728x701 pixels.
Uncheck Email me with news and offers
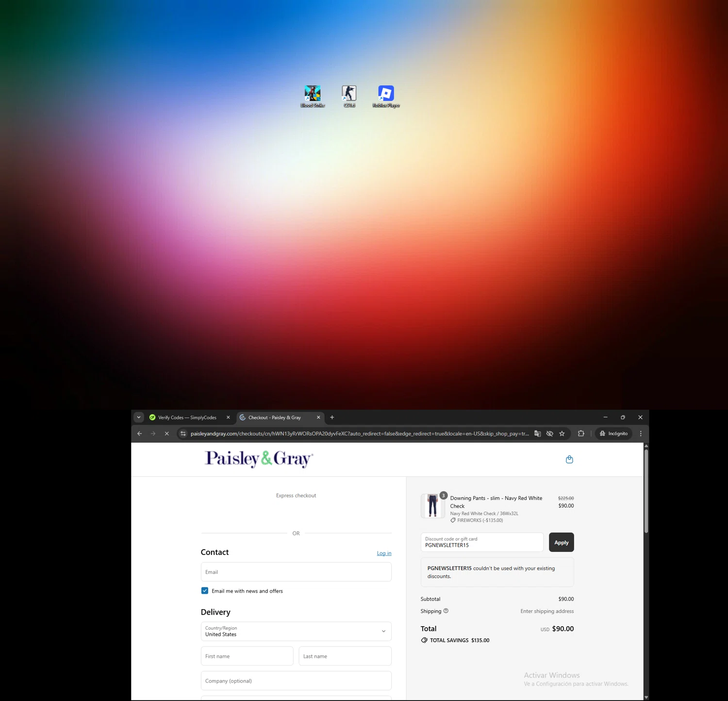click(205, 591)
